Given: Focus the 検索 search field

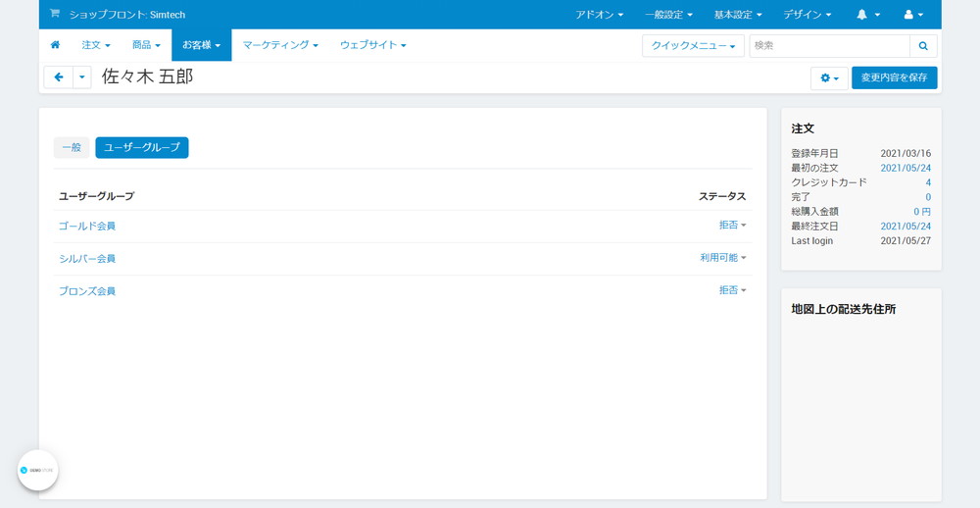Looking at the screenshot, I should pyautogui.click(x=829, y=46).
